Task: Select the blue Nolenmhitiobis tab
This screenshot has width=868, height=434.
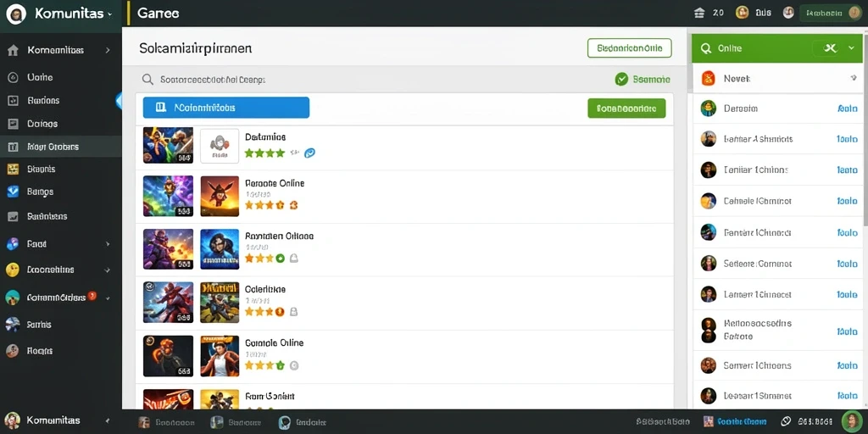Action: (225, 108)
